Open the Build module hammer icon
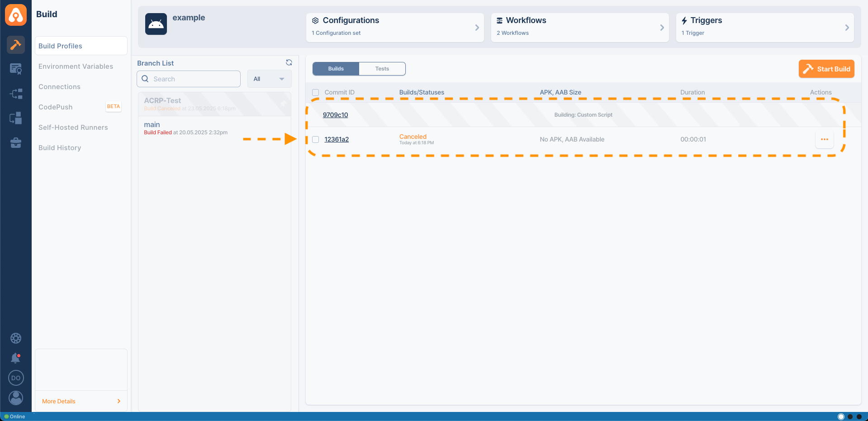 16,44
